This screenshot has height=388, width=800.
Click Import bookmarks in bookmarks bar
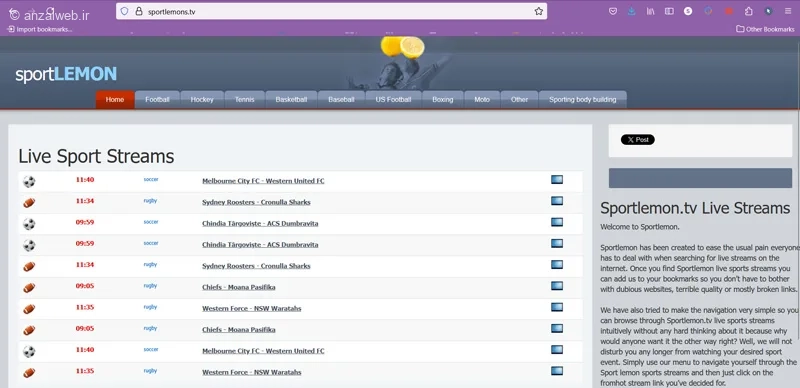point(40,29)
